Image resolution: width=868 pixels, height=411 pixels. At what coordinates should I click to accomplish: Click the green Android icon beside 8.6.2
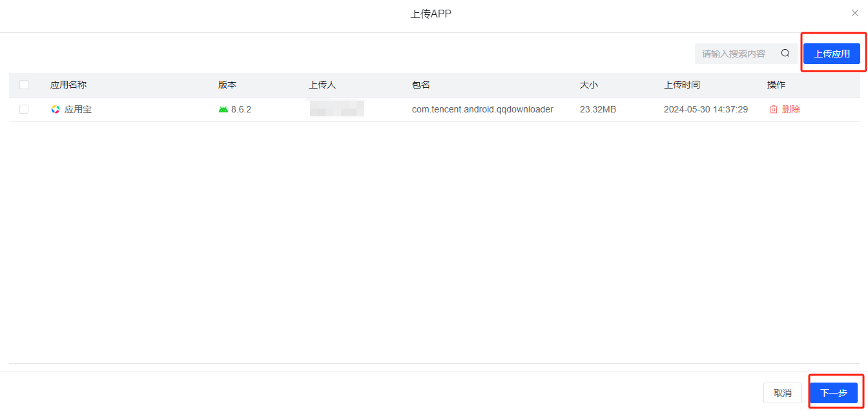click(x=223, y=110)
